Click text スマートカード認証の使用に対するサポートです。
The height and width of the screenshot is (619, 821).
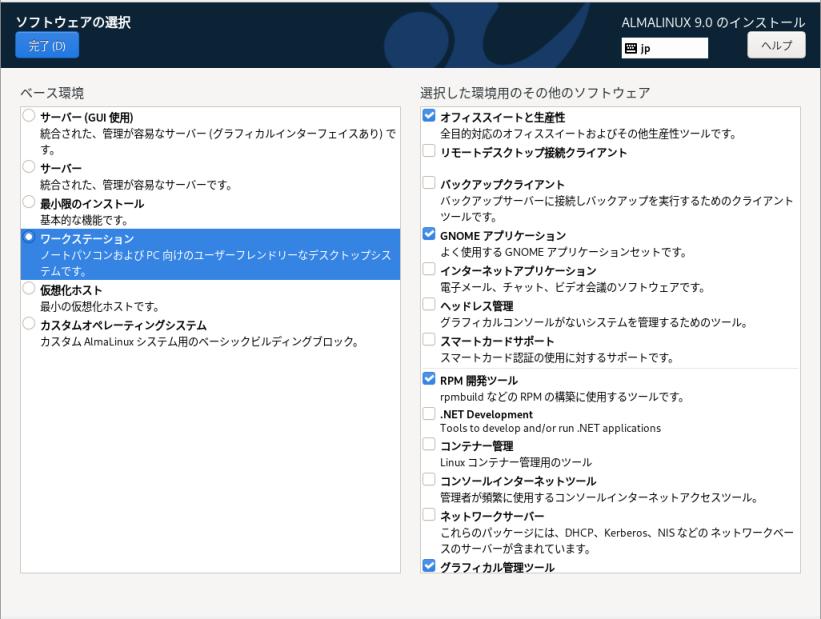pyautogui.click(x=557, y=358)
